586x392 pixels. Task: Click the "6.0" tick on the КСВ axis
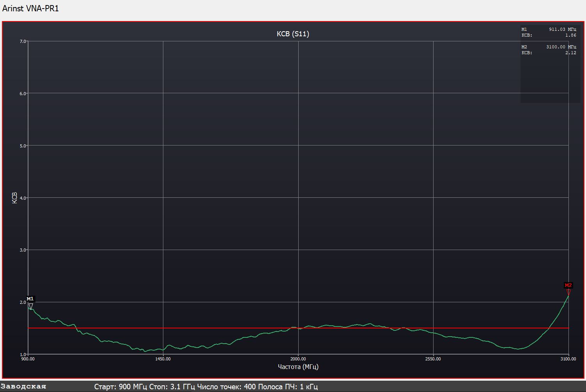click(x=23, y=94)
